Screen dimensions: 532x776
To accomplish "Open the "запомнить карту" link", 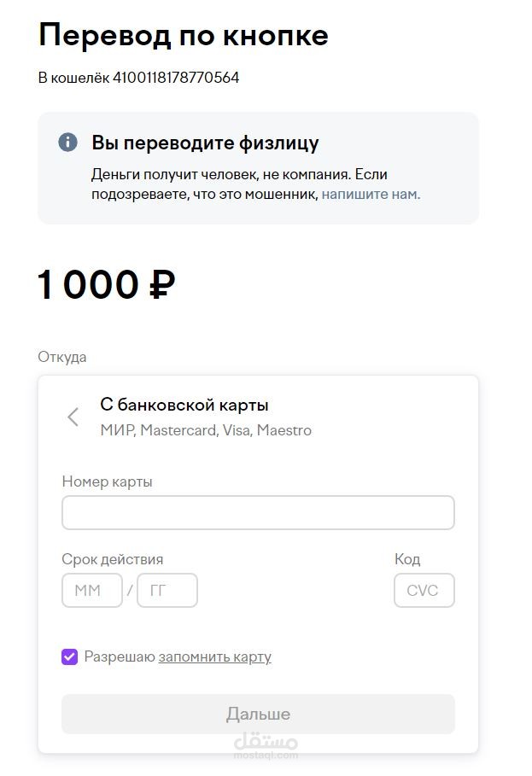I will click(x=214, y=656).
